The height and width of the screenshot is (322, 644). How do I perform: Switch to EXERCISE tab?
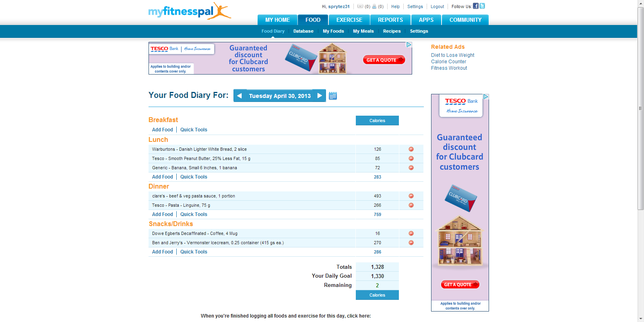(x=349, y=20)
